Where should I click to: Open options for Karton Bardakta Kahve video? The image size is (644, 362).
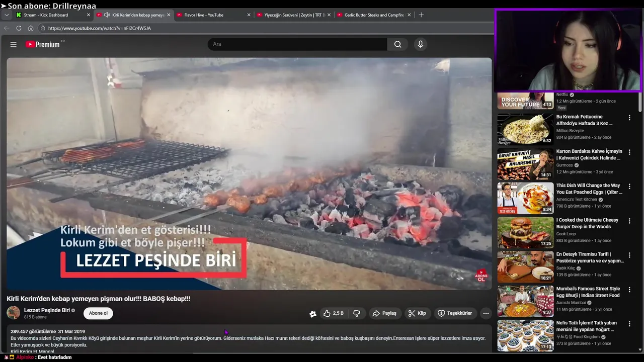coord(629,152)
